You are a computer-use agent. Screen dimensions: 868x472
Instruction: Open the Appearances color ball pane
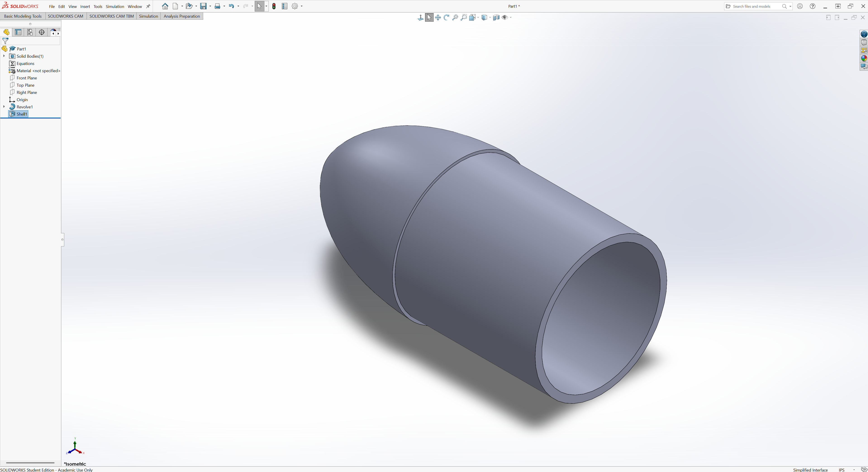(x=864, y=58)
